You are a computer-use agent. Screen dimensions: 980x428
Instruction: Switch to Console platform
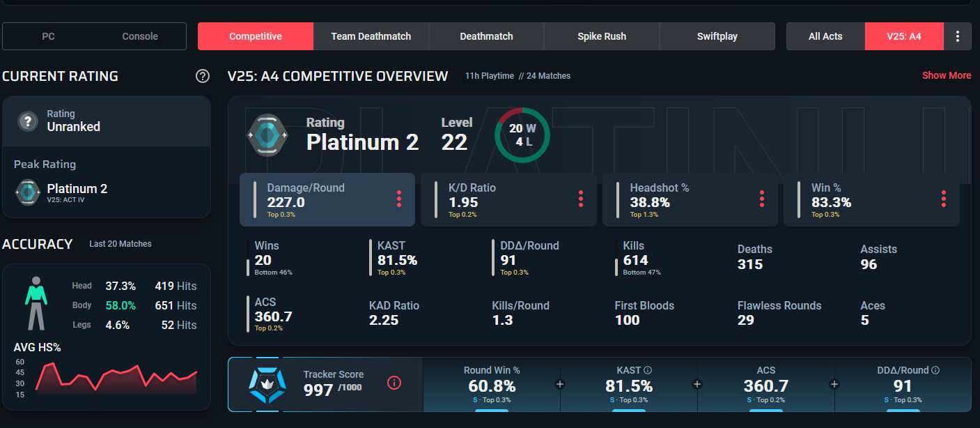[x=139, y=36]
